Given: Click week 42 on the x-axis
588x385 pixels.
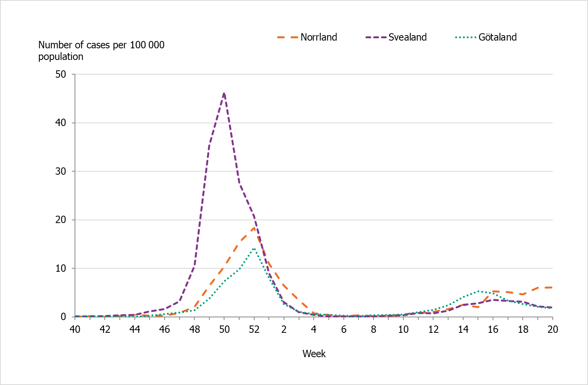Looking at the screenshot, I should pyautogui.click(x=105, y=329).
